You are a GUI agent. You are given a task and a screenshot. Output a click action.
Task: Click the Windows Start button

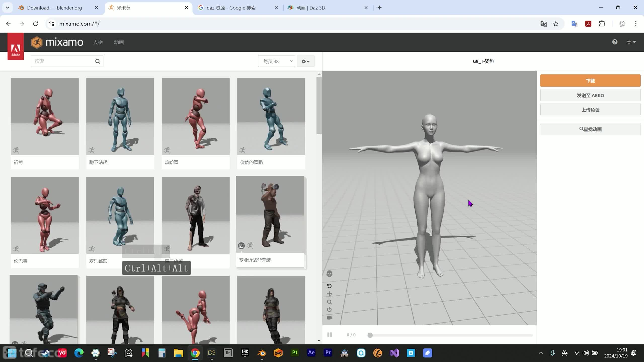[x=12, y=353]
